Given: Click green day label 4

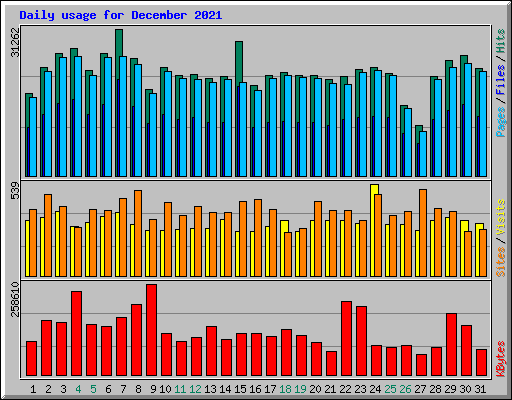Looking at the screenshot, I should click(78, 389).
